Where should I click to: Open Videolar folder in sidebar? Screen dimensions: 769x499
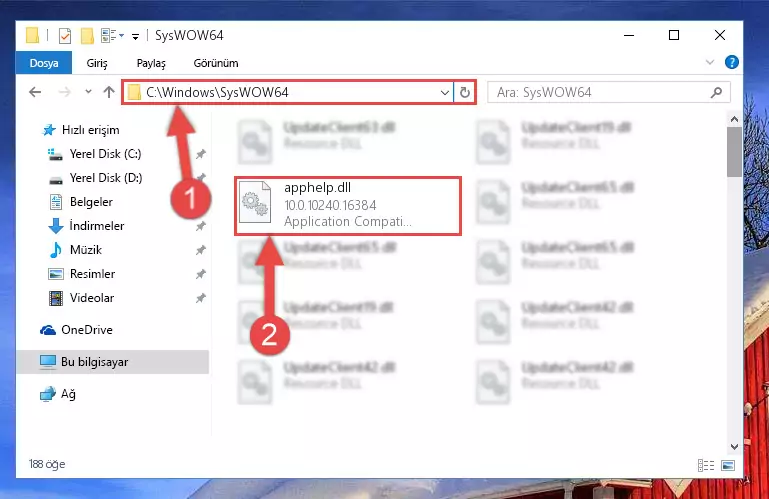[81, 298]
